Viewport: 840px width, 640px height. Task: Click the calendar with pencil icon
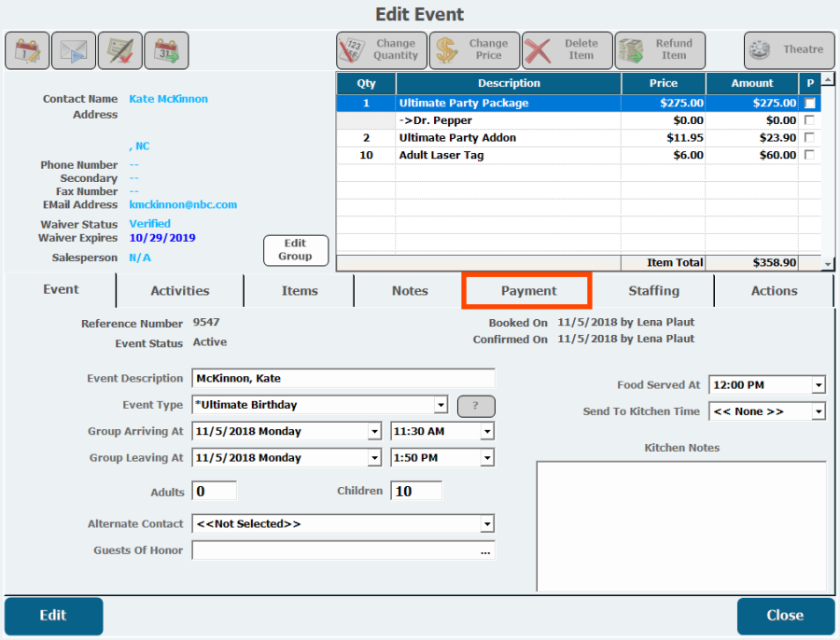point(27,50)
